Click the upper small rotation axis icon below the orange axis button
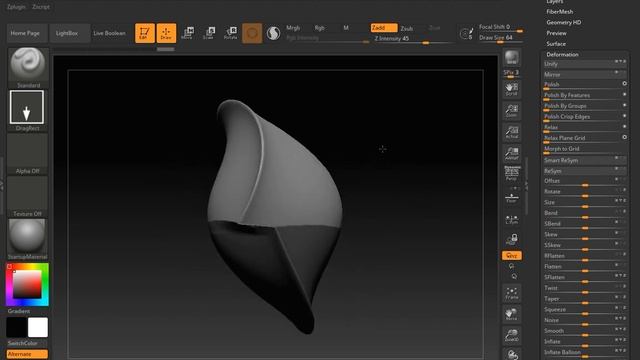 pos(511,266)
